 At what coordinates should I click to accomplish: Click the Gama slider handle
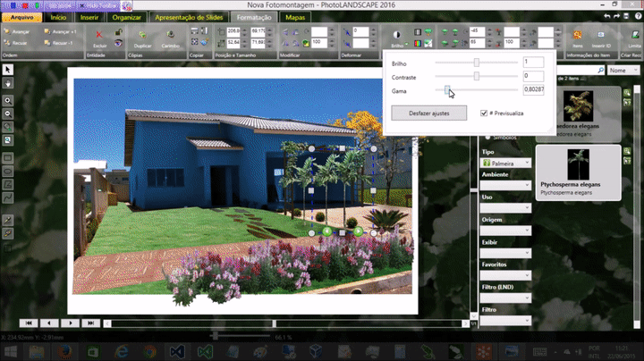click(447, 89)
